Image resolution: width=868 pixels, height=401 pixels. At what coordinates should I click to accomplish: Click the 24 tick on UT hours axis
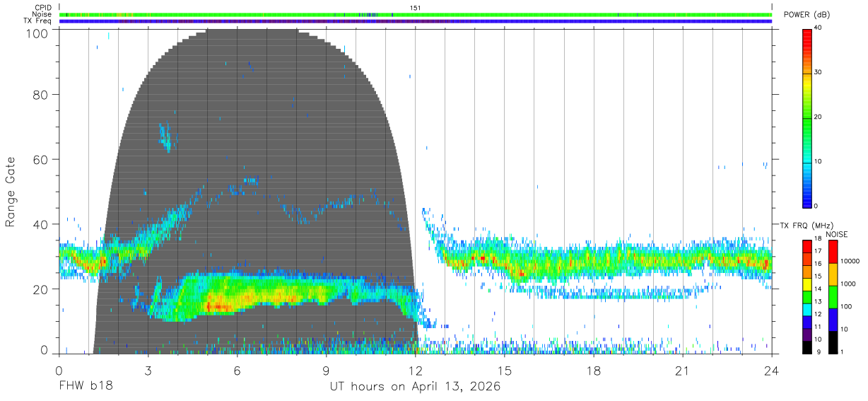pyautogui.click(x=772, y=371)
